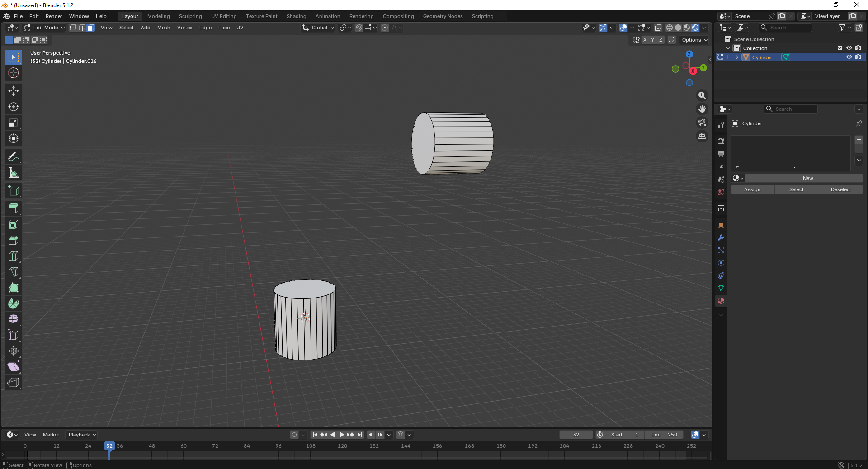The width and height of the screenshot is (868, 469).
Task: Disable Collection render camera icon
Action: [858, 48]
